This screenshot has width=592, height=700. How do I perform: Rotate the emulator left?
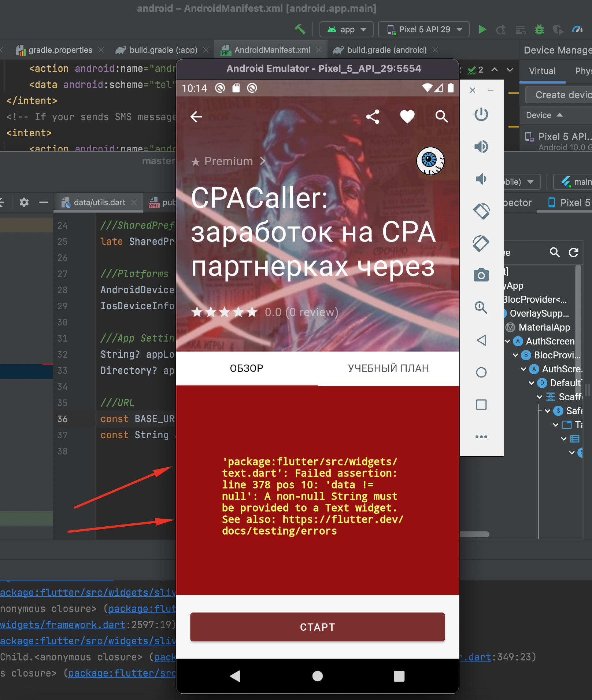(481, 211)
